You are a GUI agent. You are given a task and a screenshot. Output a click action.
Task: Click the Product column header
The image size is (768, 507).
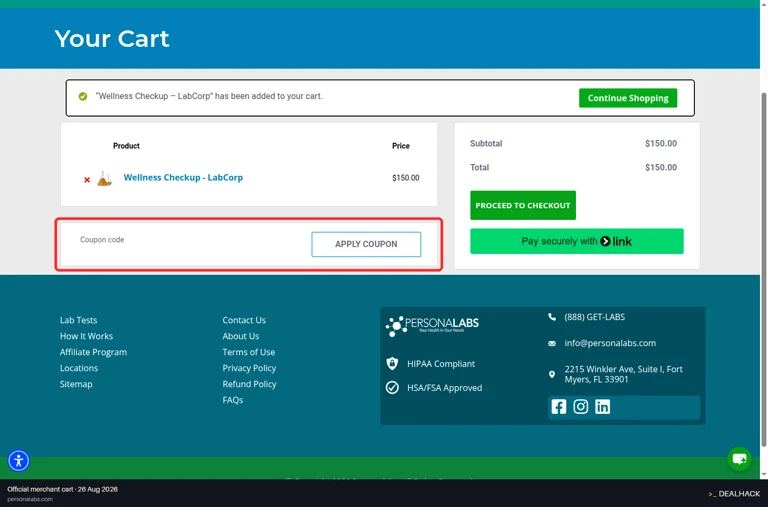126,146
